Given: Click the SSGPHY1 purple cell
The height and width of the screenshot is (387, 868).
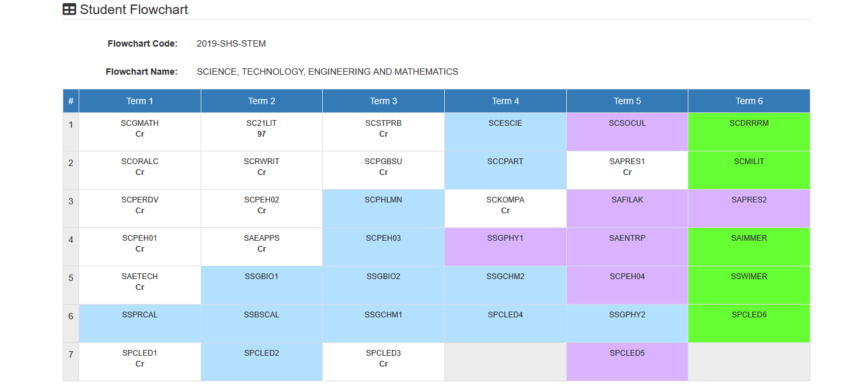Looking at the screenshot, I should pos(506,247).
